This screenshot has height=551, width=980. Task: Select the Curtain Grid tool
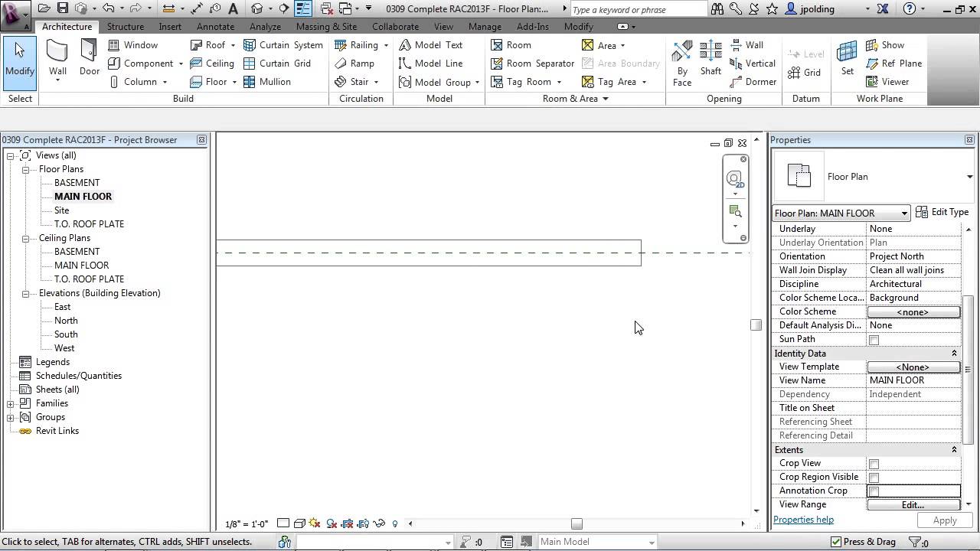tap(277, 64)
